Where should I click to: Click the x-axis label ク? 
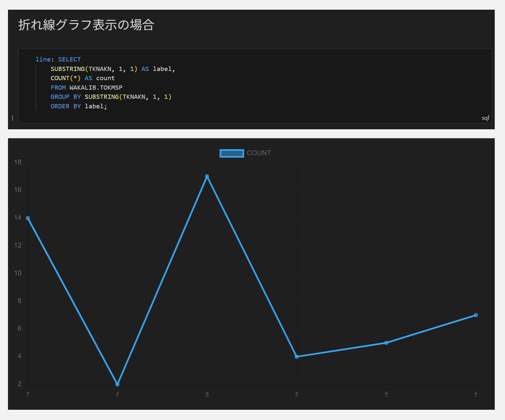click(296, 394)
